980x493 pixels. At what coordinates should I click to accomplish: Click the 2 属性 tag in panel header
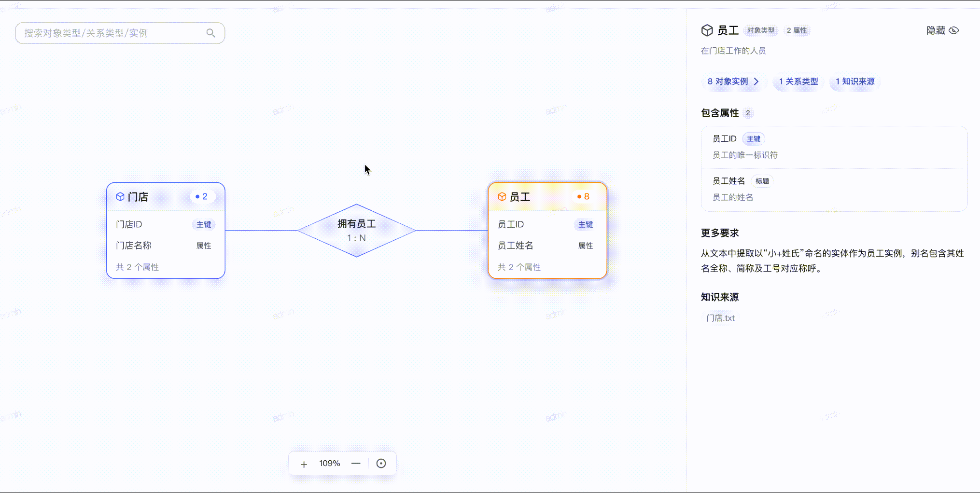797,30
